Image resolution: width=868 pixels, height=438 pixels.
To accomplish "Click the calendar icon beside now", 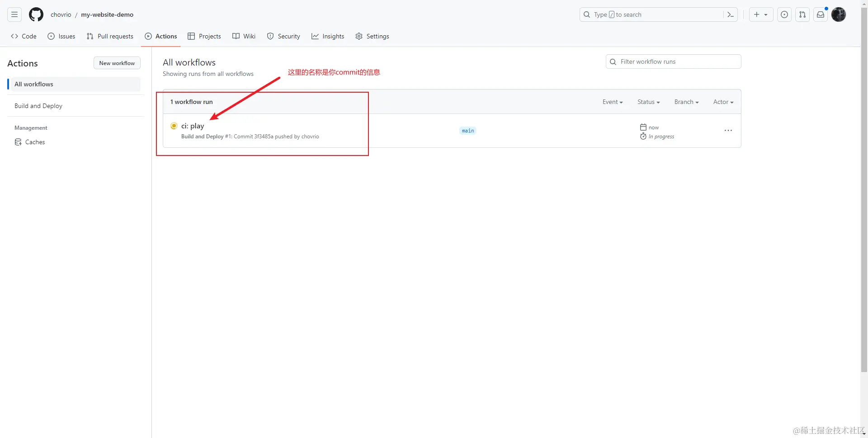I will [x=643, y=127].
